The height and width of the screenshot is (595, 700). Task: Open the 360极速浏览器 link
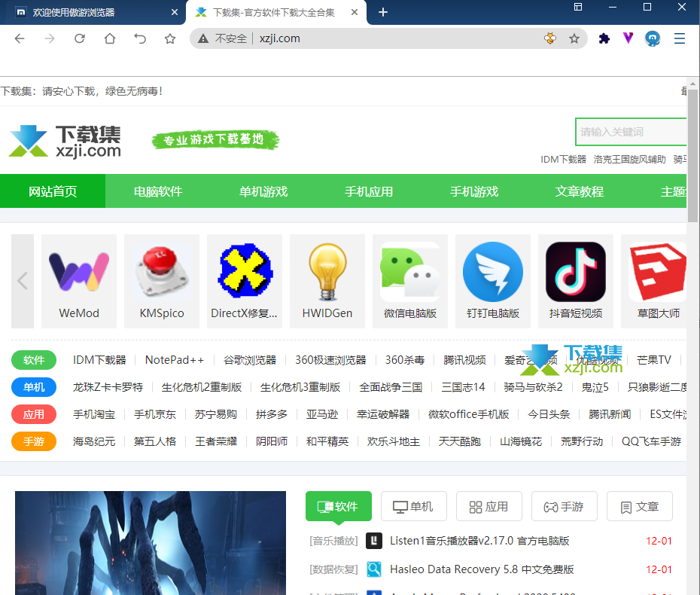click(330, 360)
